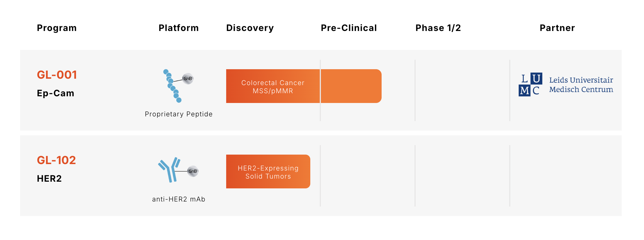The width and height of the screenshot is (644, 240).
Task: Click the Phase 1/2 column header
Action: coord(438,28)
